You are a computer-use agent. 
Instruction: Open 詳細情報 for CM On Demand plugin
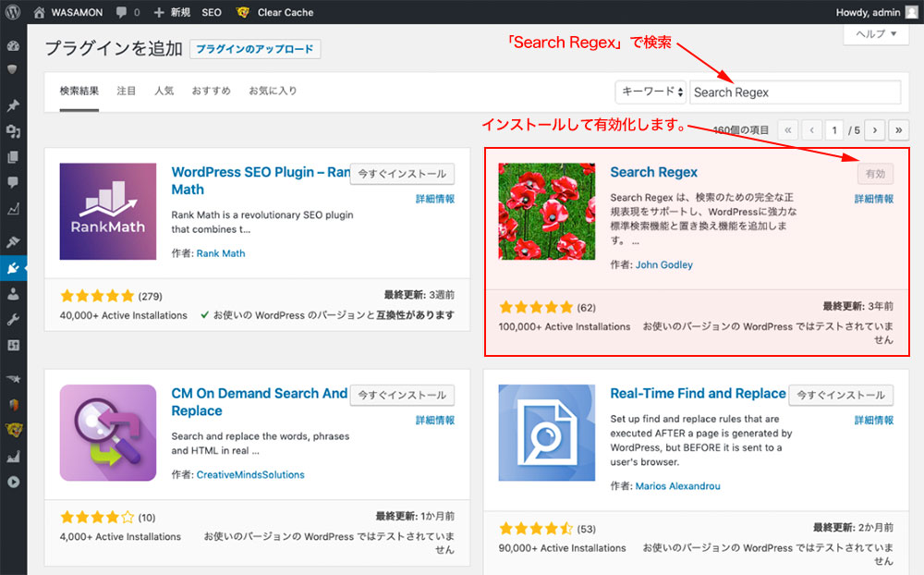(435, 421)
